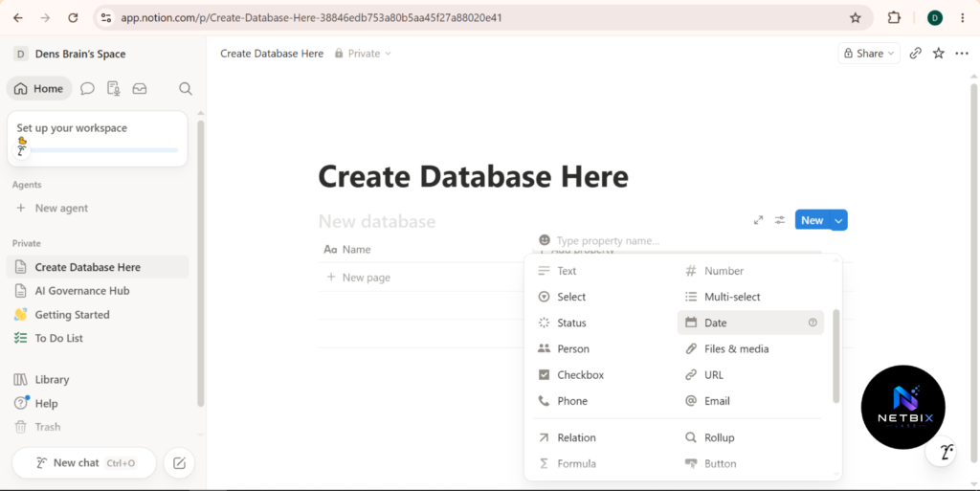This screenshot has height=491, width=980.
Task: Click the browser address bar URL
Action: click(x=311, y=17)
